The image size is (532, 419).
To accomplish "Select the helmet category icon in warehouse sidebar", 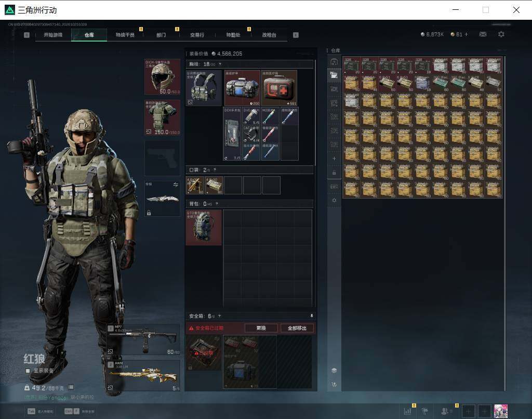I will pos(334,62).
